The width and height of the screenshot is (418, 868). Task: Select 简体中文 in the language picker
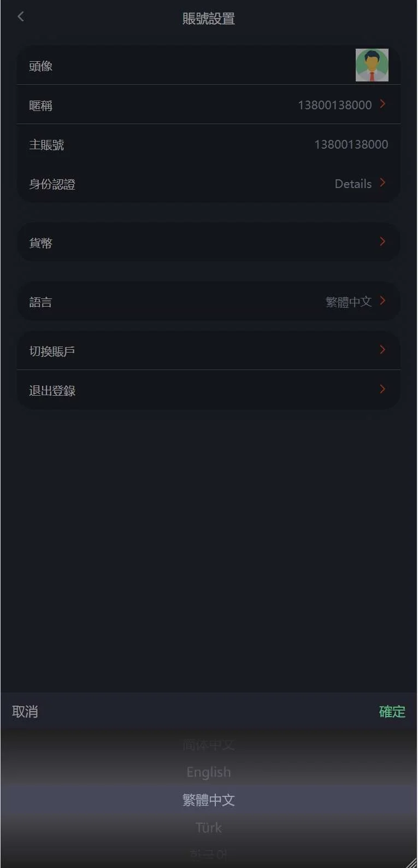209,745
